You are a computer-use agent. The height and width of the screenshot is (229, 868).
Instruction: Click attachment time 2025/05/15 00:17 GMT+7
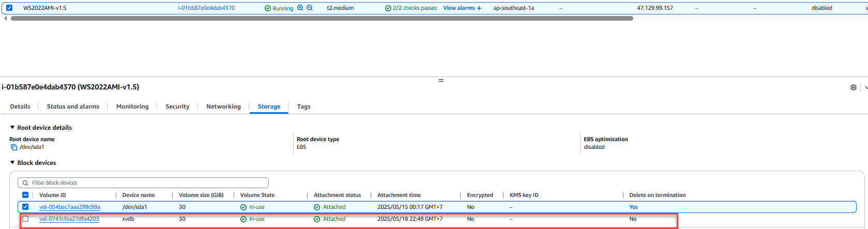tap(410, 207)
